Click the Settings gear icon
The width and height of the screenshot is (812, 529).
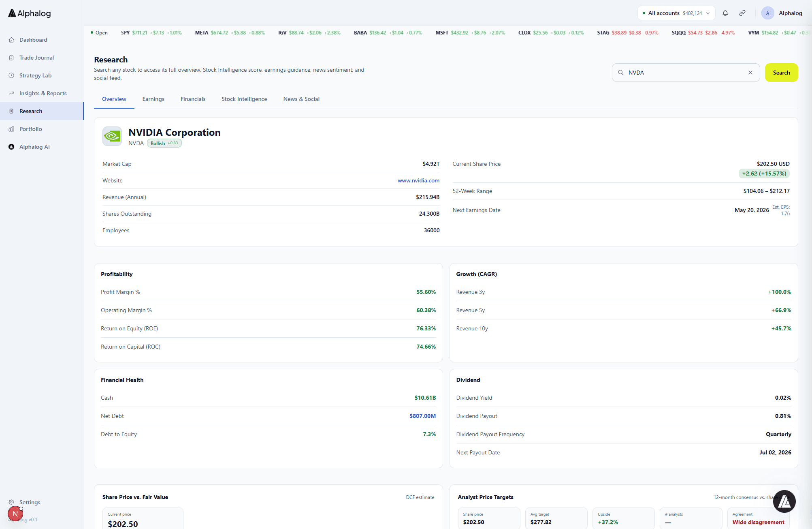[x=11, y=502]
